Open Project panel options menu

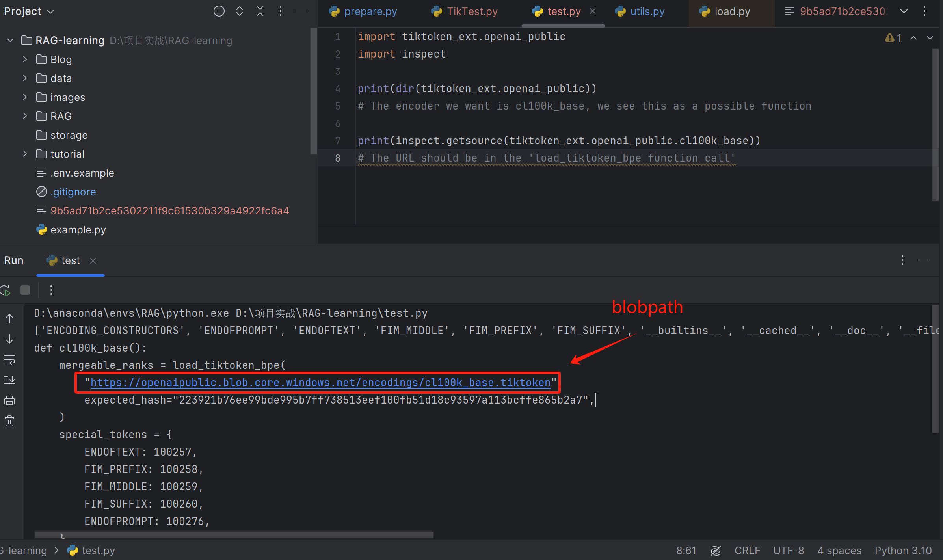(281, 11)
